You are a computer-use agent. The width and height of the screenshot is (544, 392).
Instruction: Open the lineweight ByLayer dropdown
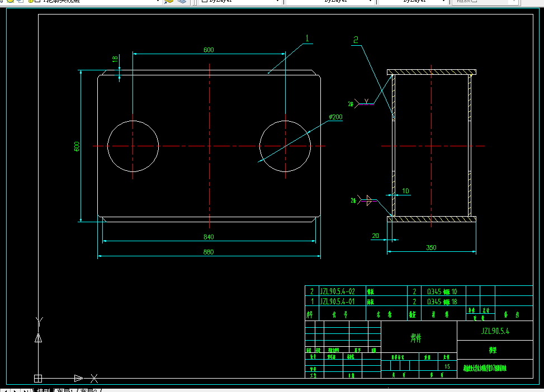pos(413,1)
